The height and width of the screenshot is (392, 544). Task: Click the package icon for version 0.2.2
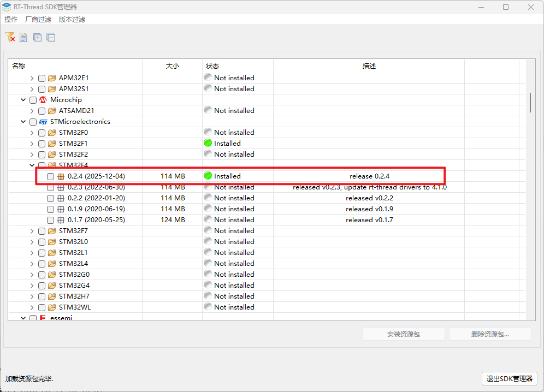[61, 198]
